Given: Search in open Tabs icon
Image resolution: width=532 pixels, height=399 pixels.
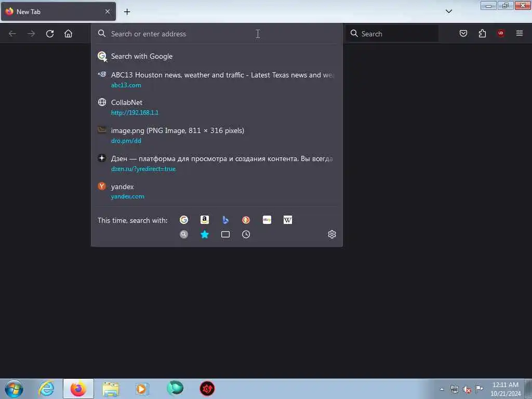Looking at the screenshot, I should click(225, 234).
